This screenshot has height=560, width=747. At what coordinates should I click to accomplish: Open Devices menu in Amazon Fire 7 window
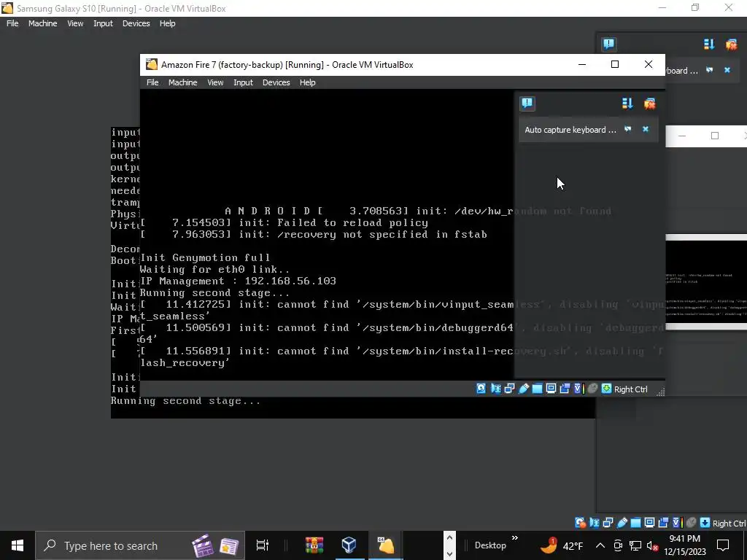pos(276,82)
